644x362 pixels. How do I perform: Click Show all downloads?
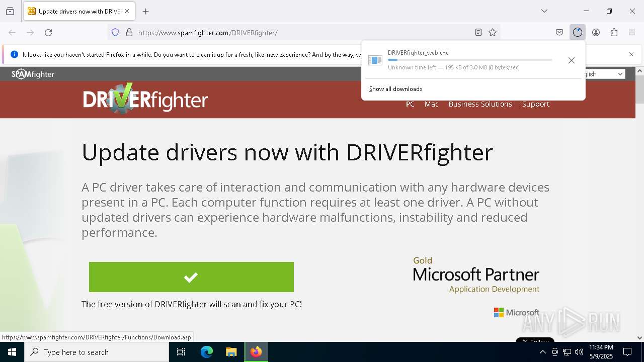coord(395,89)
